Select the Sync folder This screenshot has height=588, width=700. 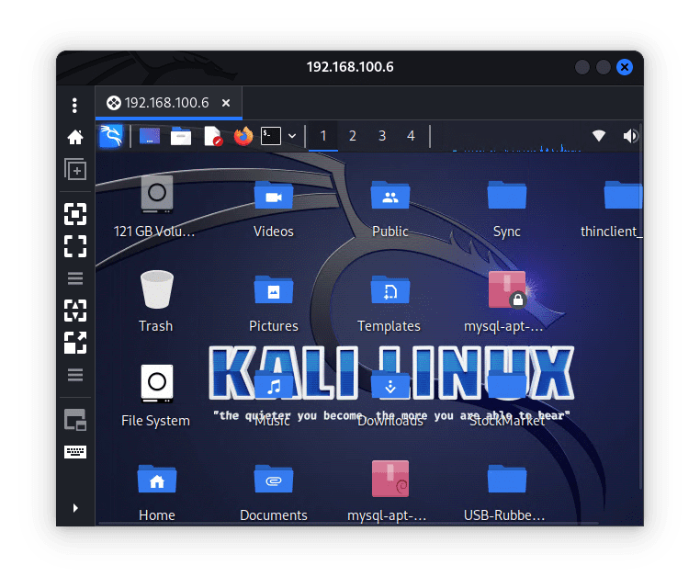[x=507, y=209]
